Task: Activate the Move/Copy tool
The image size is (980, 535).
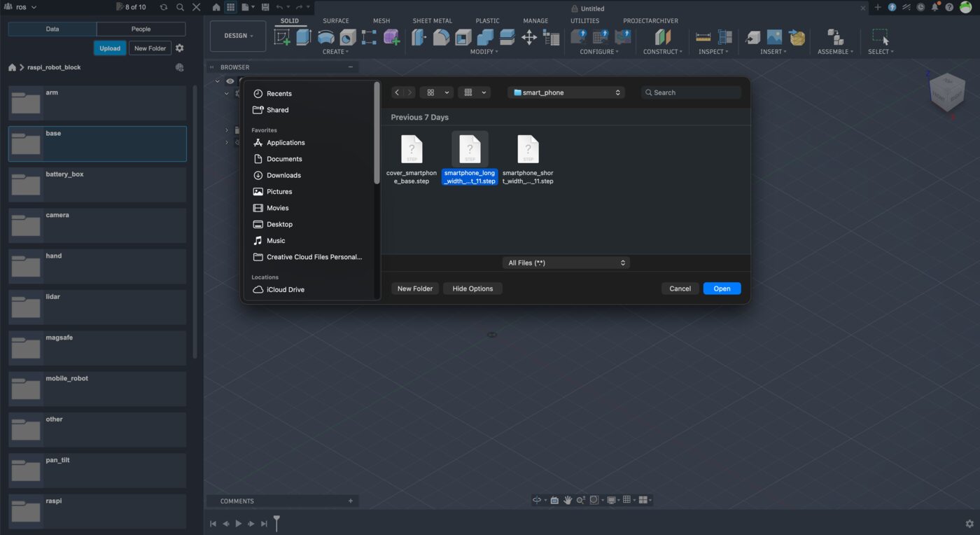Action: click(529, 37)
